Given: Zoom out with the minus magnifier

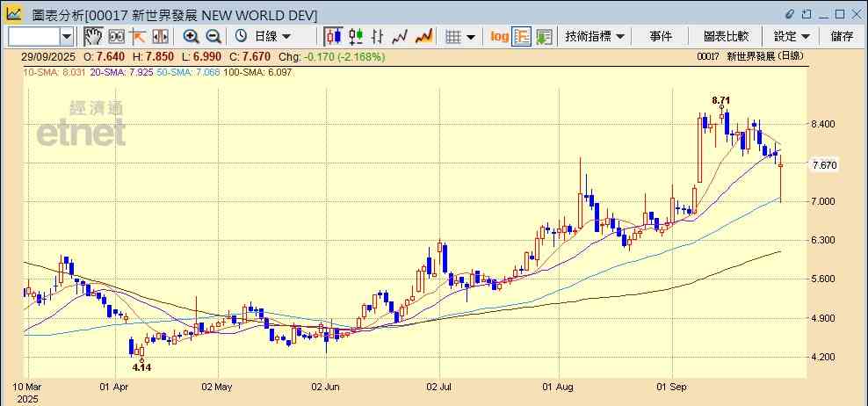Looking at the screenshot, I should [213, 37].
